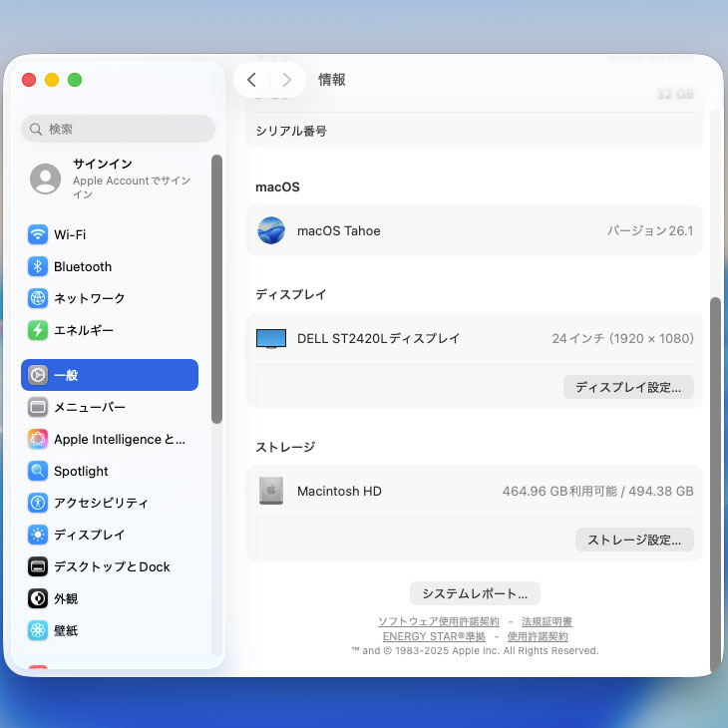The width and height of the screenshot is (728, 728).
Task: Click the 情報 page title
Action: tap(331, 80)
